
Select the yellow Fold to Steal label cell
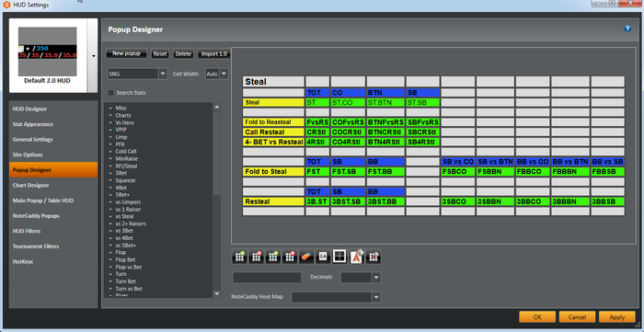(x=273, y=172)
